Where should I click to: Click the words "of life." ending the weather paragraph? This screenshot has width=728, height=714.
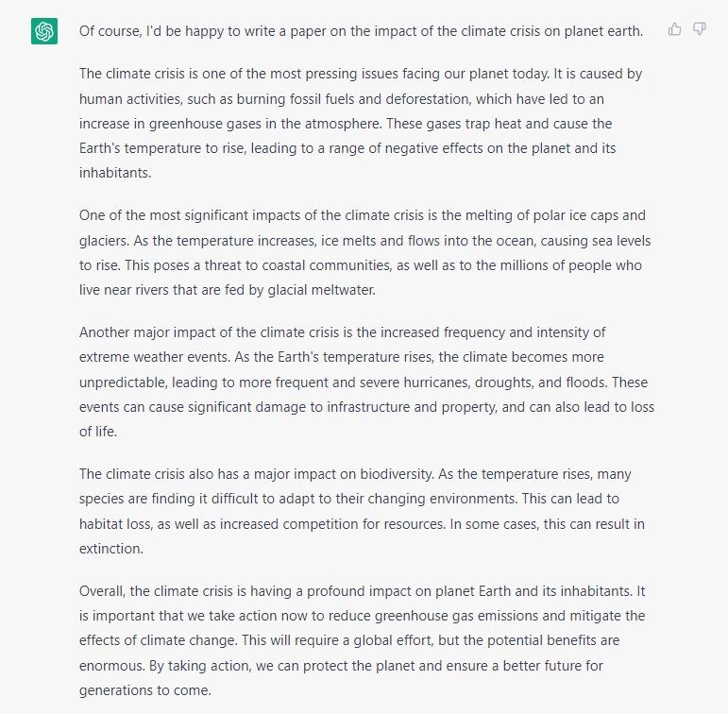click(99, 432)
